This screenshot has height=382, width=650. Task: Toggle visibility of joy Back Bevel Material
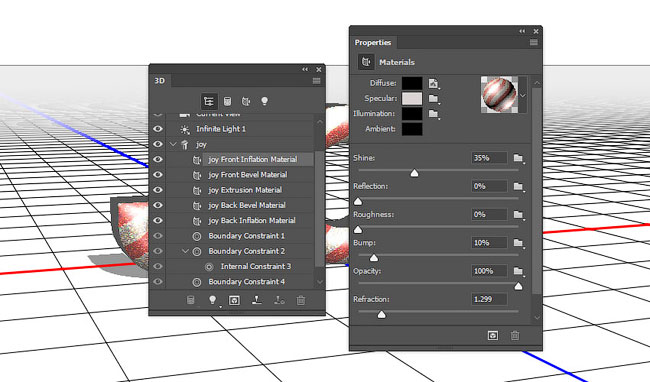coord(158,206)
